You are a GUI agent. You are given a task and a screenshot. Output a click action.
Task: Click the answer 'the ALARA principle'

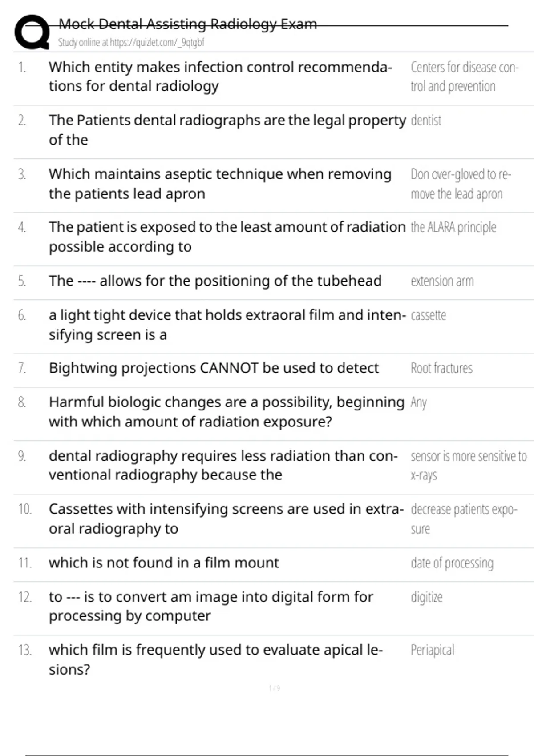[x=453, y=227]
